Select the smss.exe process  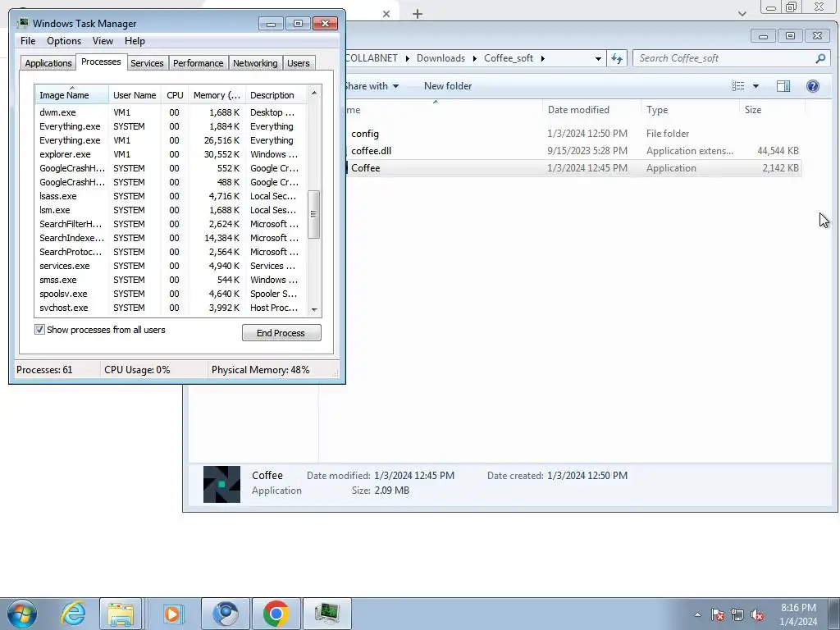tap(171, 280)
